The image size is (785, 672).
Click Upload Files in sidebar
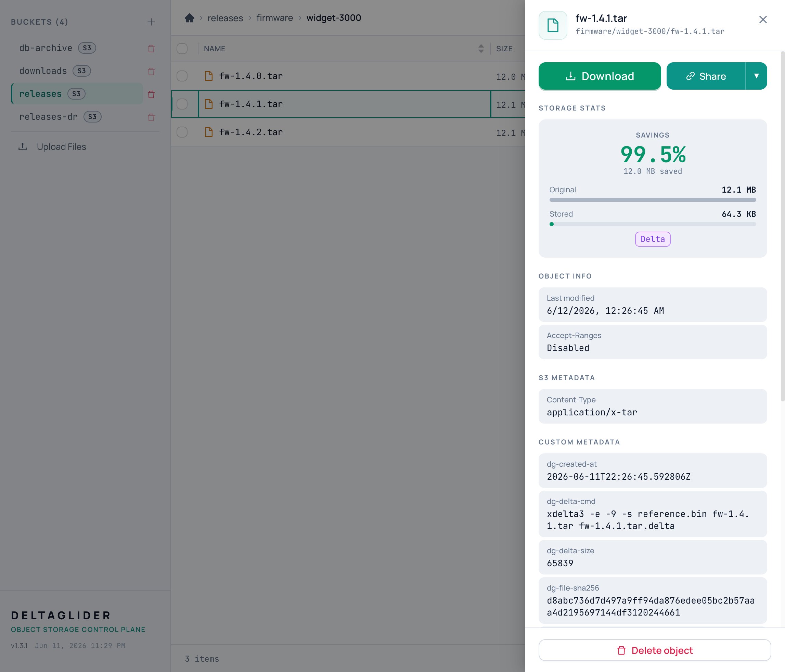click(x=61, y=146)
